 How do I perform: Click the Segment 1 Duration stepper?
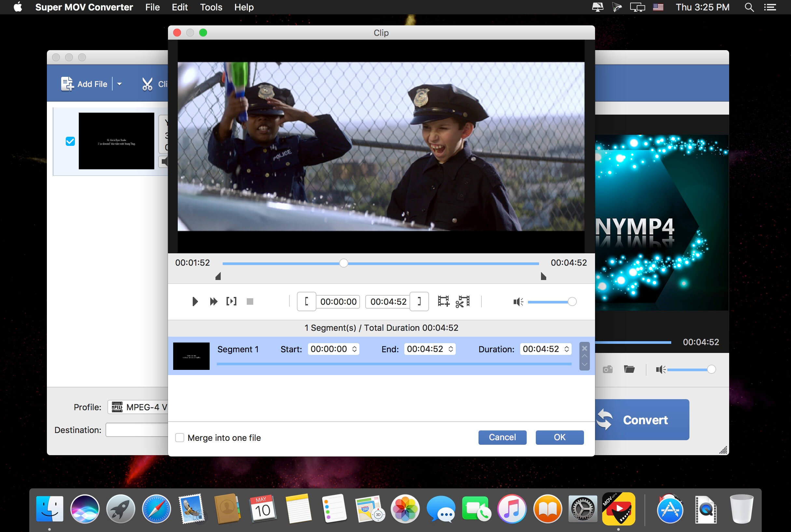567,349
